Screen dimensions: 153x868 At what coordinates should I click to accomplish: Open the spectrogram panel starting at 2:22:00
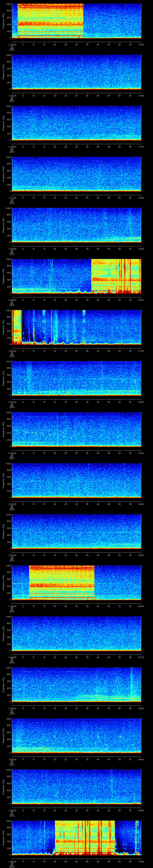coord(76,429)
